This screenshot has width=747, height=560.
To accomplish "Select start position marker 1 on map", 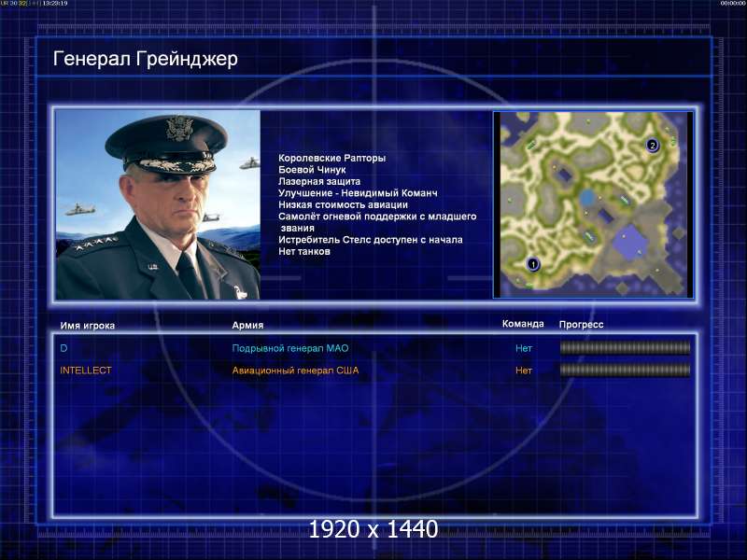I will 533,264.
